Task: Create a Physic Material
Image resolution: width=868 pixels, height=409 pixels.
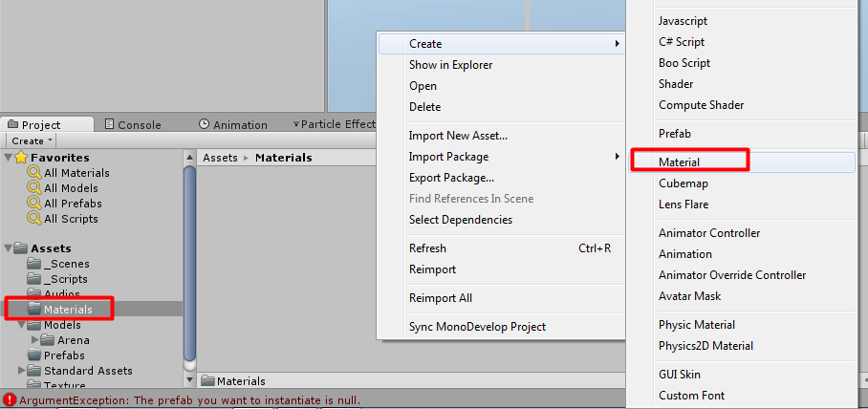Action: pos(697,326)
